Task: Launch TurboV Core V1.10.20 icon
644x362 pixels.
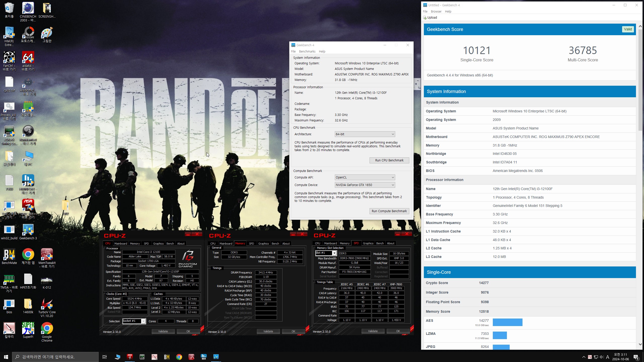Action: coord(47,307)
